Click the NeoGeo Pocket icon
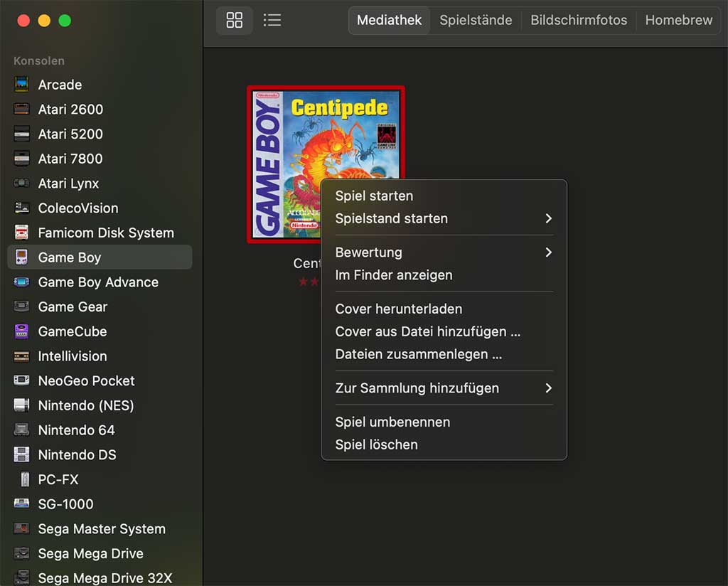 21,380
